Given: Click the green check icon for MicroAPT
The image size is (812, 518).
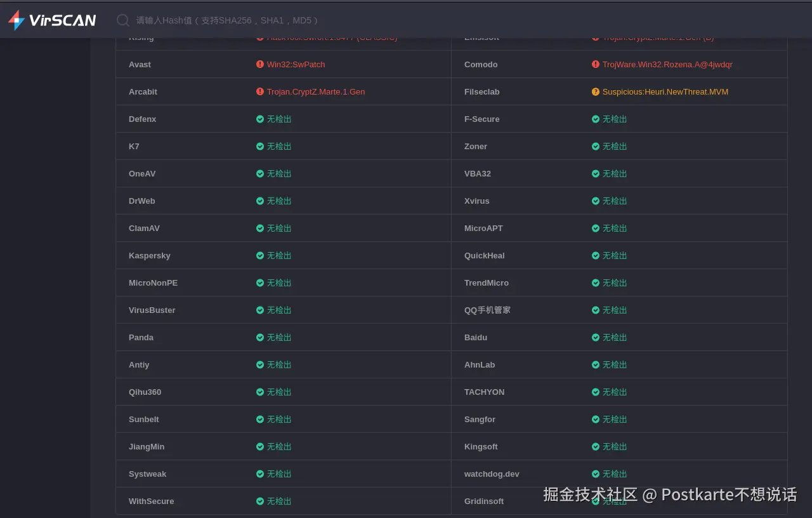Looking at the screenshot, I should click(596, 229).
